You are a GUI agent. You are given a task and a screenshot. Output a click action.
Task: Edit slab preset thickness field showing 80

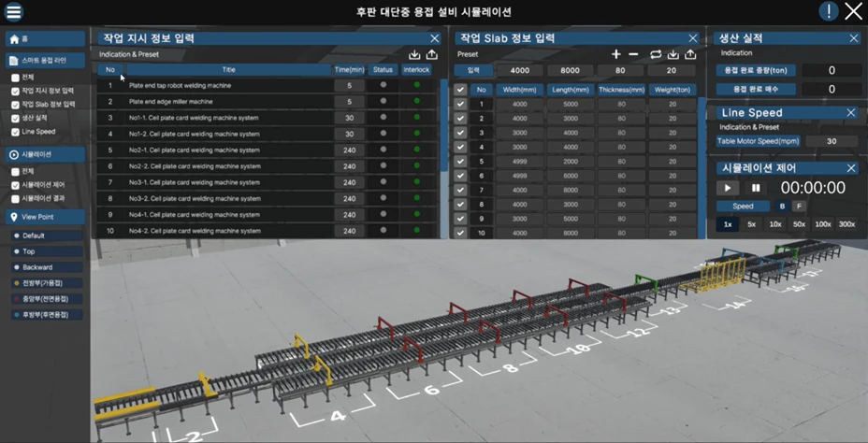[x=620, y=70]
